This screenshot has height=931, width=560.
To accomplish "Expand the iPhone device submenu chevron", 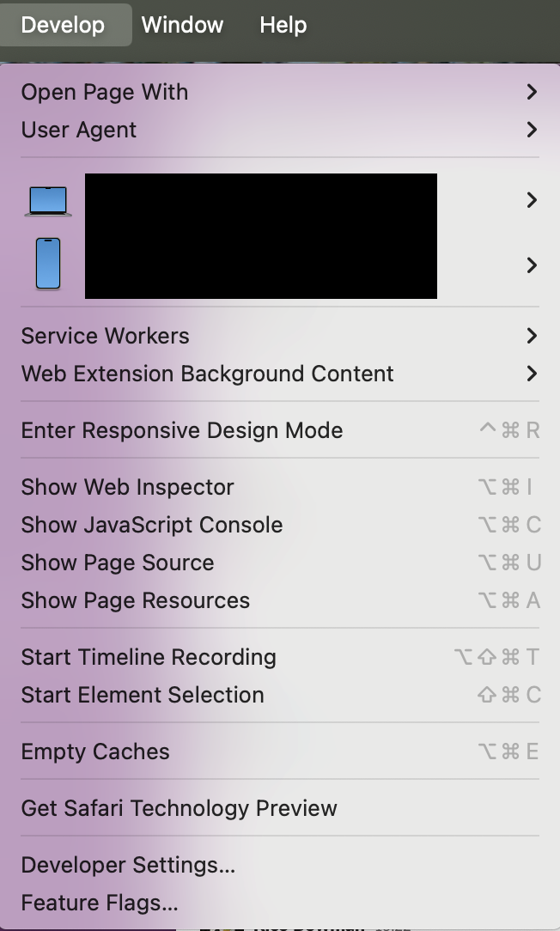I will [532, 265].
